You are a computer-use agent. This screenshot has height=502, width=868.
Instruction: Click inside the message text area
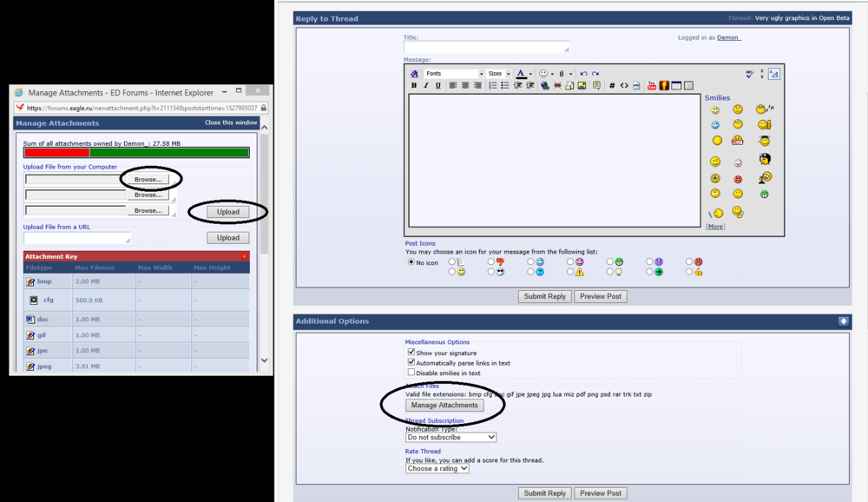[x=555, y=161]
